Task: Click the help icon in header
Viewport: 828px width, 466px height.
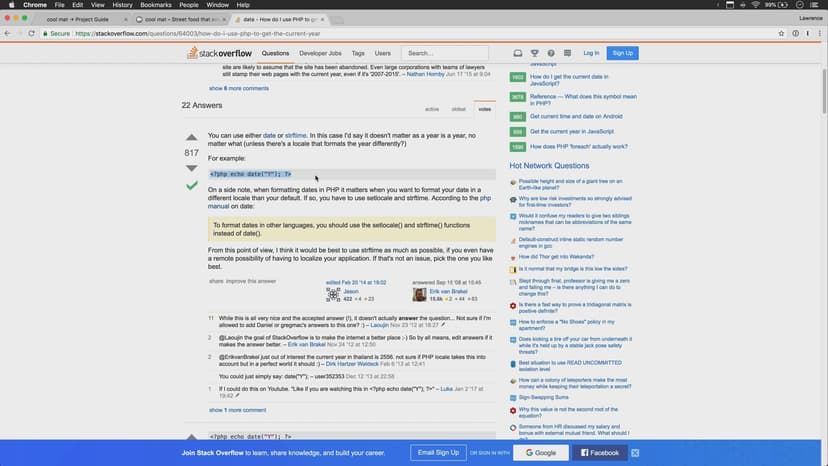Action: point(551,53)
